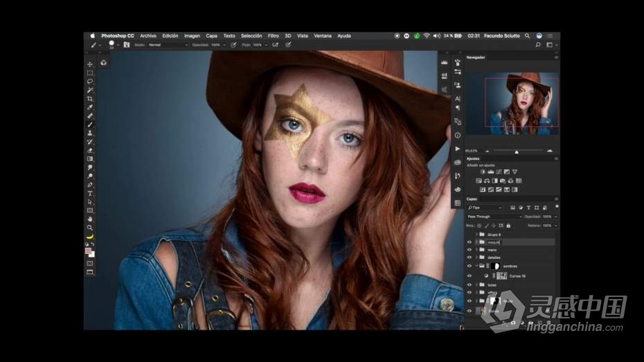Viewport: 644px width, 362px height.
Task: Open the layer Opacidad dropdown
Action: (556, 217)
